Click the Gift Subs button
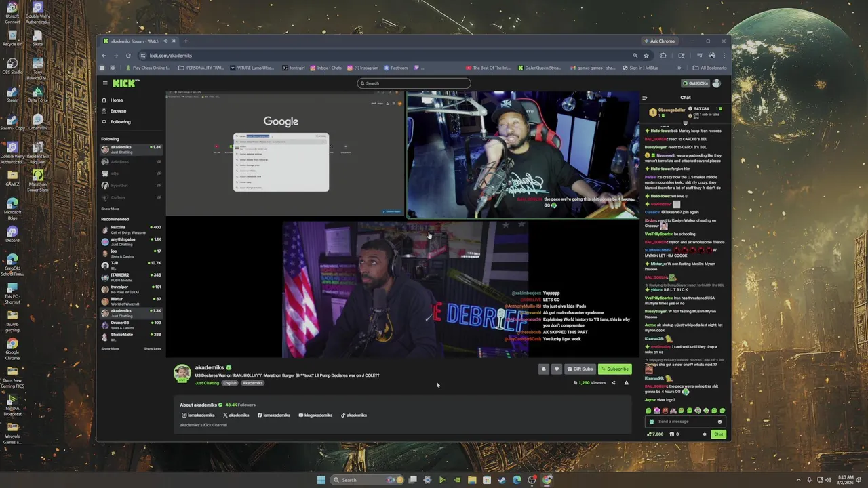 point(580,369)
